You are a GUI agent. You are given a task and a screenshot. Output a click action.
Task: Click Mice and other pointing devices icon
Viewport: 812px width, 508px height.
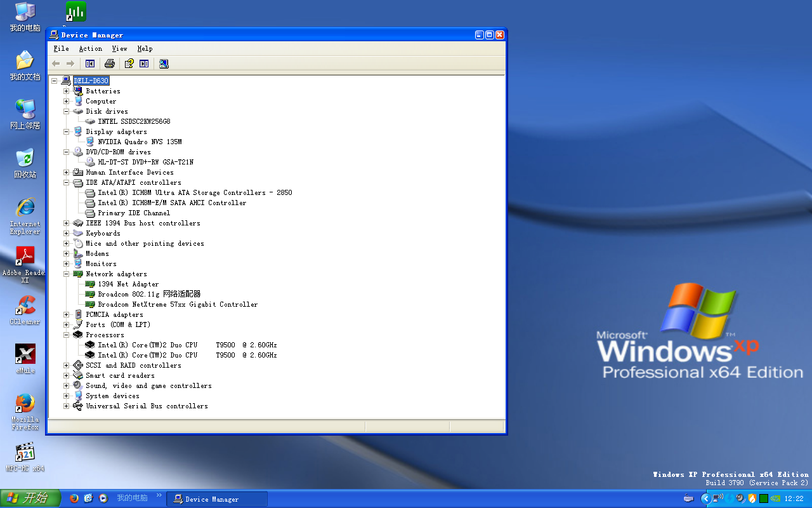[x=78, y=243]
